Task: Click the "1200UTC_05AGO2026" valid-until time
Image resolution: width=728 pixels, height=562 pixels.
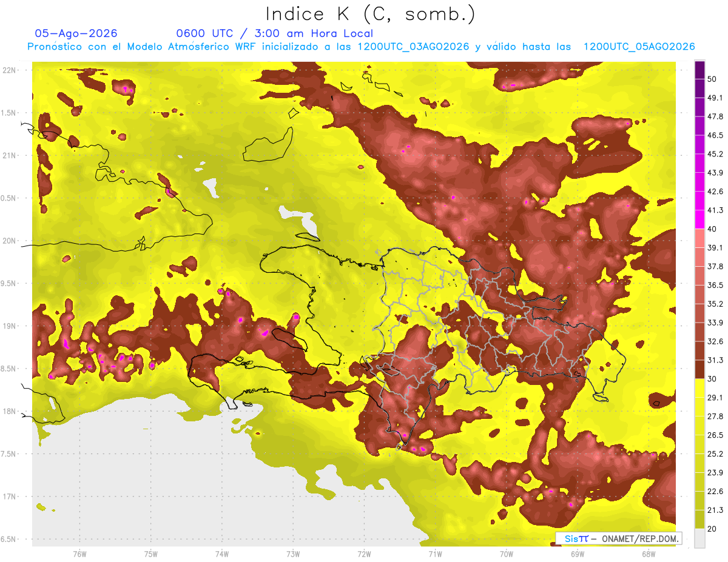Action: coord(639,47)
